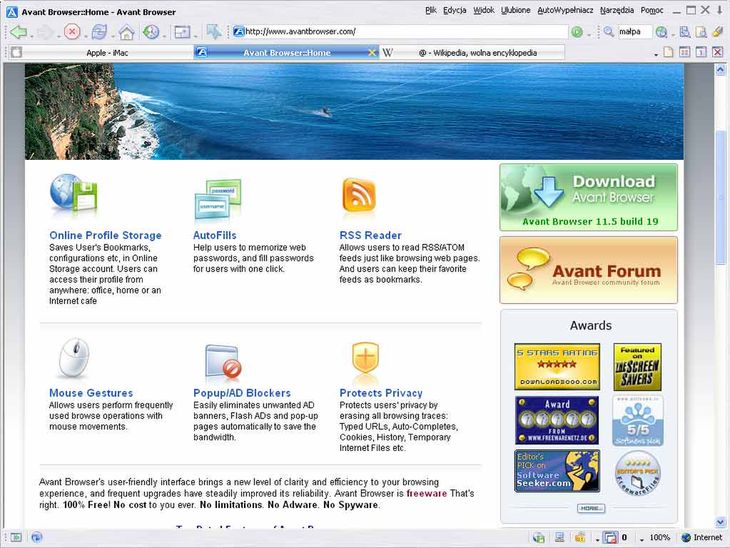
Task: Open the RSS Reader heading link
Action: pos(371,235)
